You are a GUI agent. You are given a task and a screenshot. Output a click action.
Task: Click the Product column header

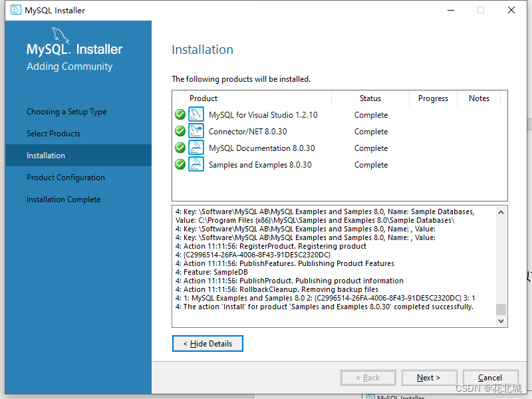point(259,98)
